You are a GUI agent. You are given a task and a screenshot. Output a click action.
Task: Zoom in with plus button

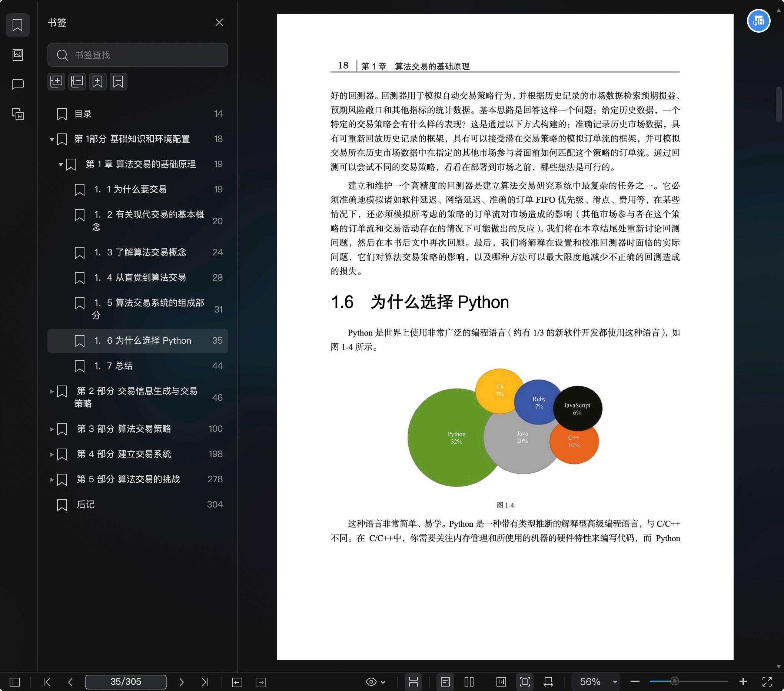click(743, 682)
